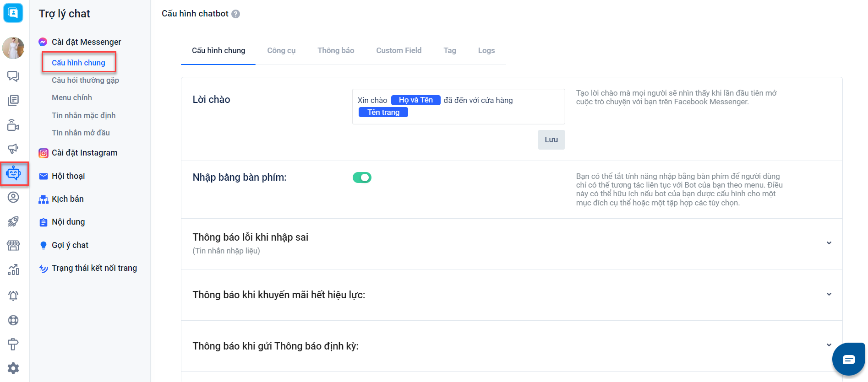Switch to the Thông báo tab
Viewport: 868px width, 382px height.
click(336, 50)
